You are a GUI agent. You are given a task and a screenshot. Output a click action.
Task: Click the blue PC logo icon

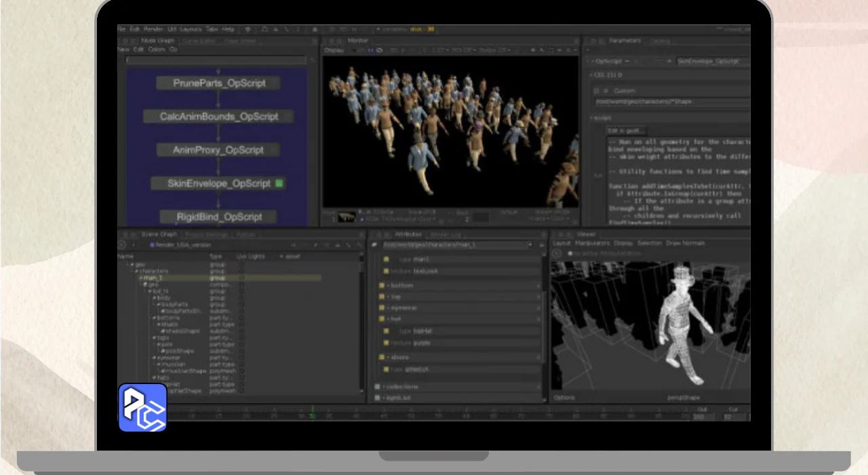point(142,408)
